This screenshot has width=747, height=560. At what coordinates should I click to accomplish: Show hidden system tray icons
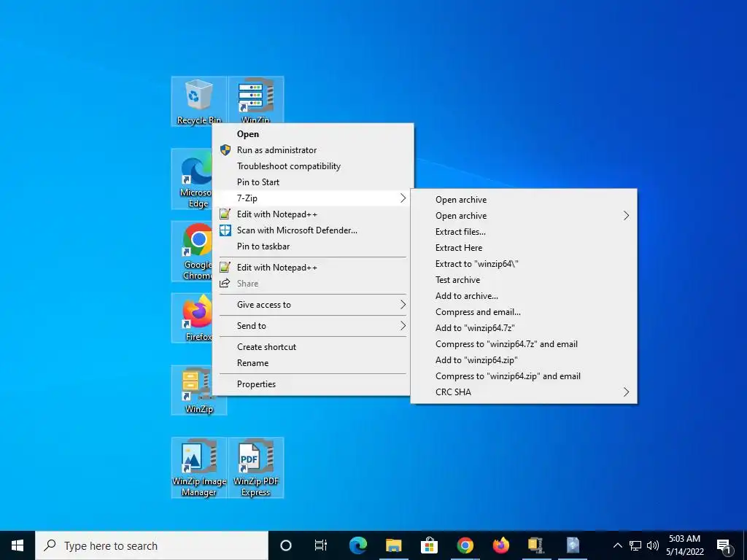point(617,545)
